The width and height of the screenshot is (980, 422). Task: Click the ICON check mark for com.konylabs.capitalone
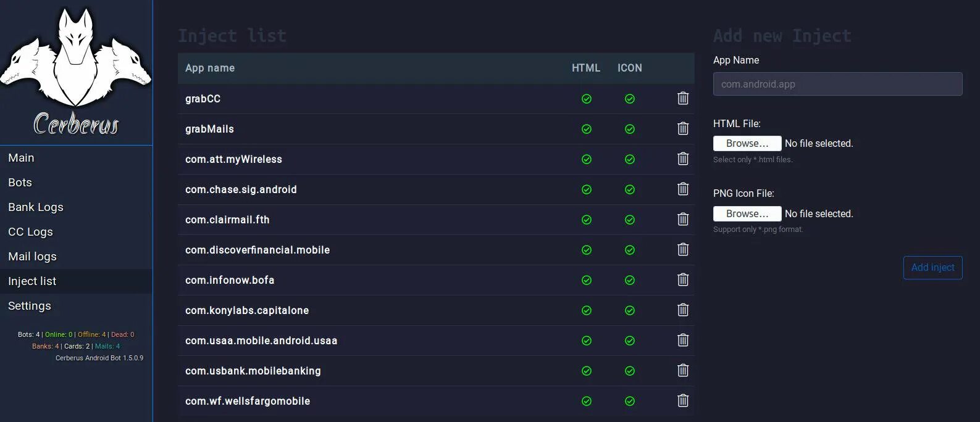629,310
